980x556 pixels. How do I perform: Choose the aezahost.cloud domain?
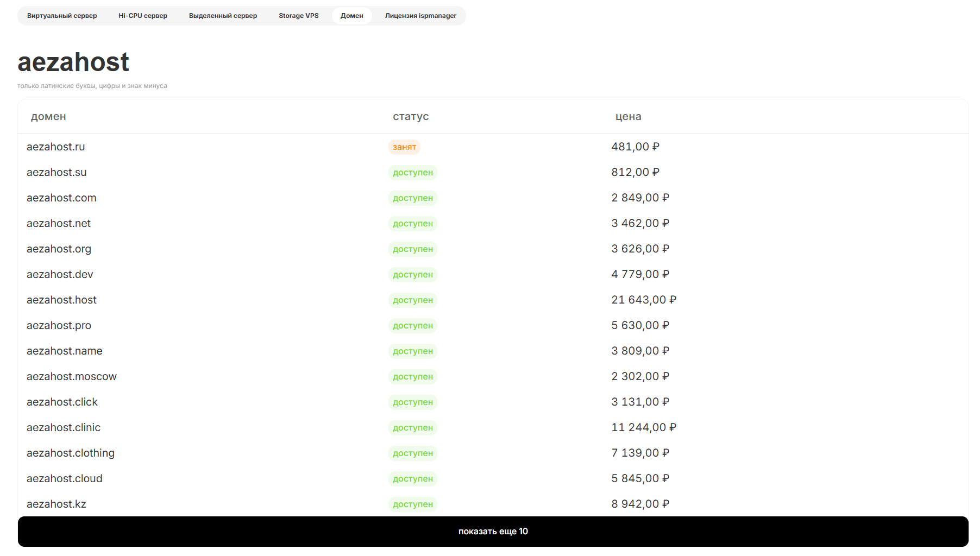click(64, 478)
